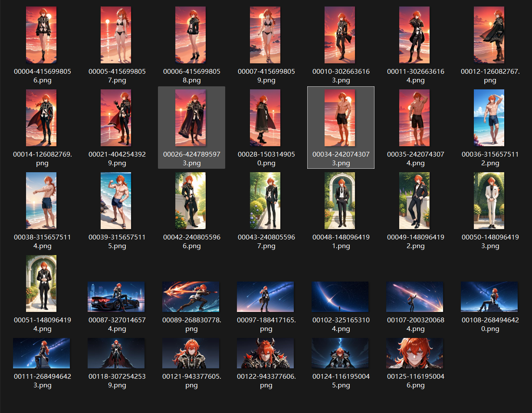Select thumbnail of 00050-1480964193.png
The image size is (532, 413).
pyautogui.click(x=489, y=200)
